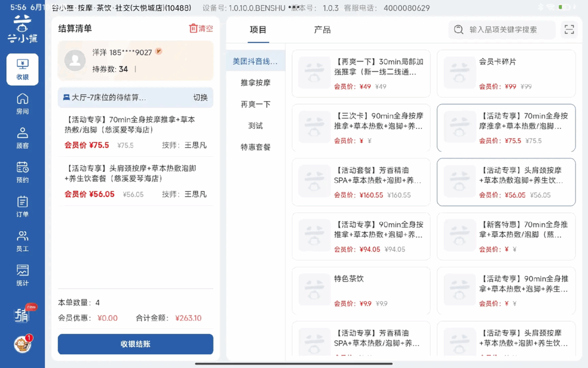The image size is (588, 368).
Task: Select the 再爽一下 category
Action: point(256,104)
